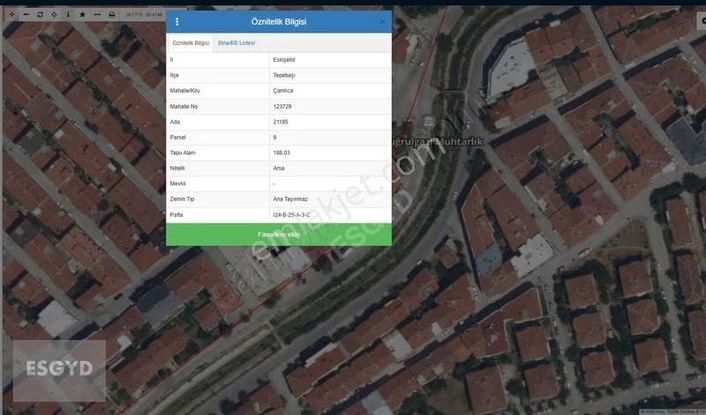
Task: Click the Mahalle No value 123729
Action: (x=282, y=106)
